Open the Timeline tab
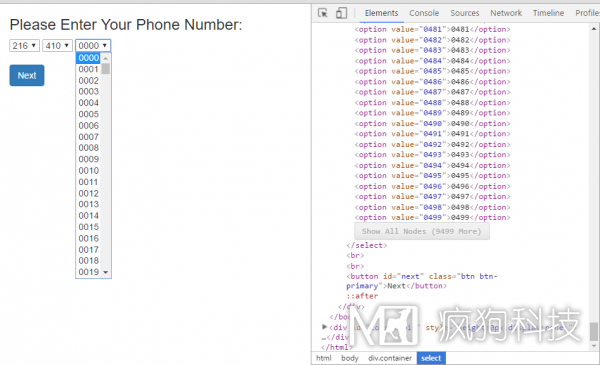The image size is (600, 365). [x=548, y=13]
